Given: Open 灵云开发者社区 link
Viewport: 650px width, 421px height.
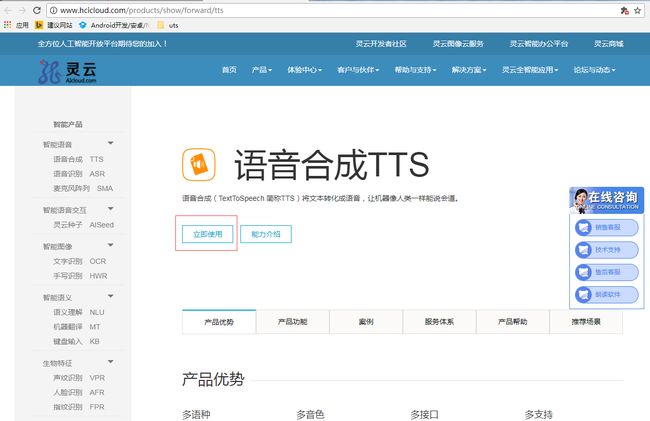Looking at the screenshot, I should 381,44.
